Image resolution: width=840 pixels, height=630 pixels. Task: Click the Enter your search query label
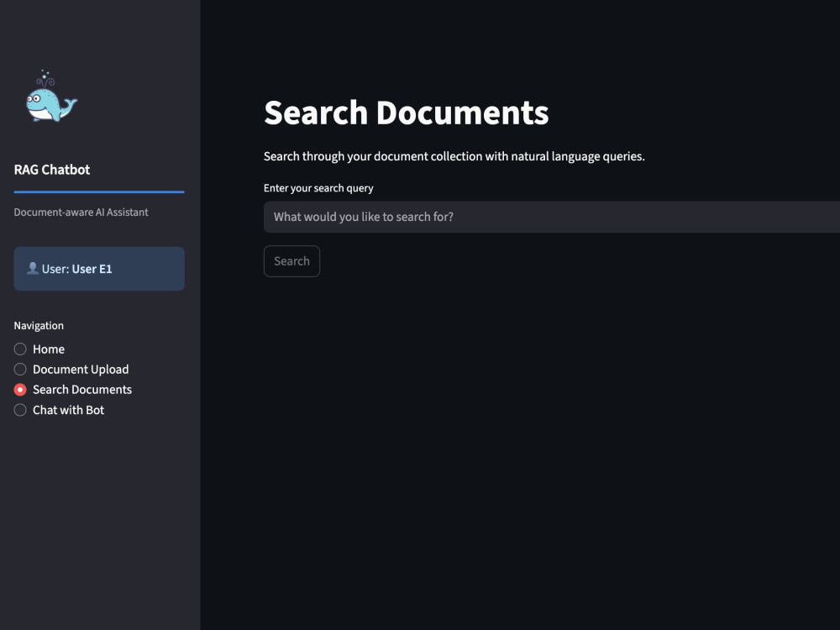[318, 188]
